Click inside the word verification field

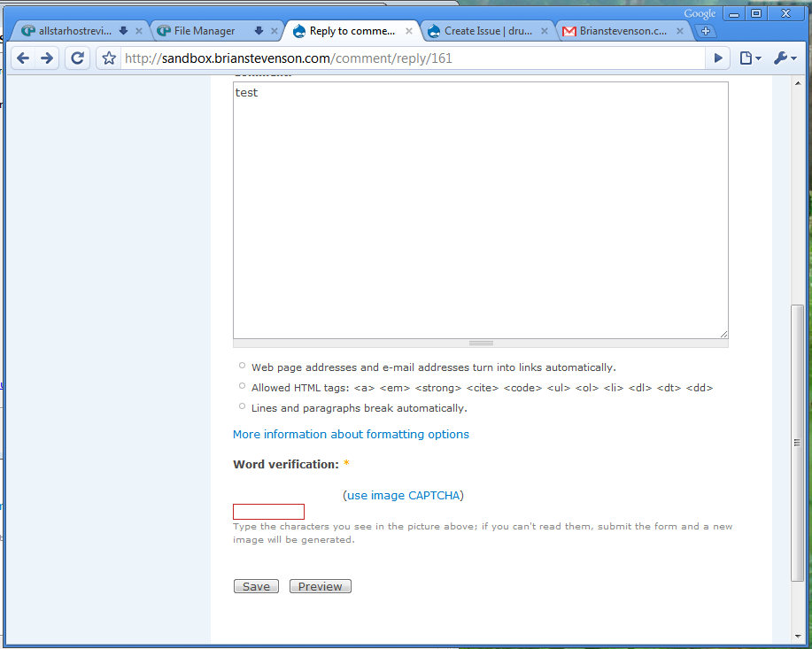(x=267, y=511)
